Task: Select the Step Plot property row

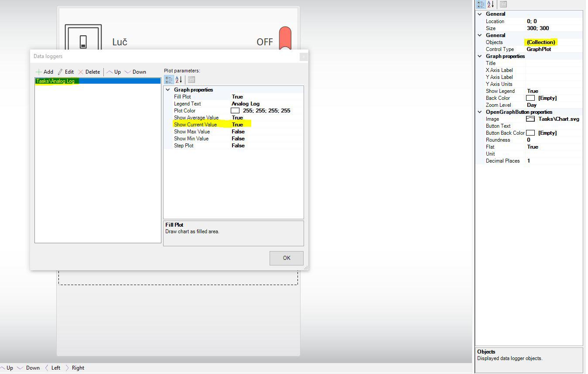Action: pos(184,146)
